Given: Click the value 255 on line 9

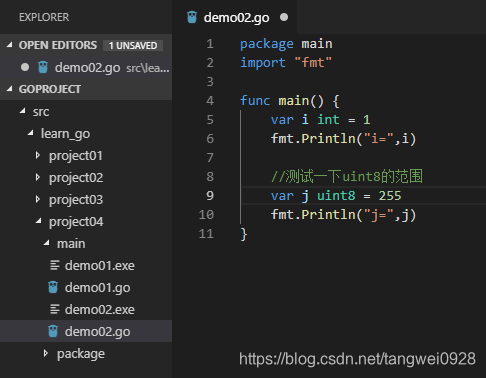Looking at the screenshot, I should 390,196.
